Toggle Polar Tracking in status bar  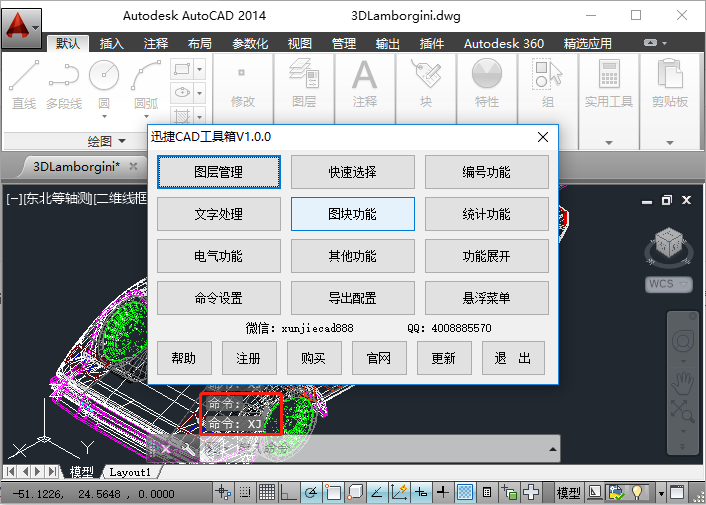coord(311,493)
